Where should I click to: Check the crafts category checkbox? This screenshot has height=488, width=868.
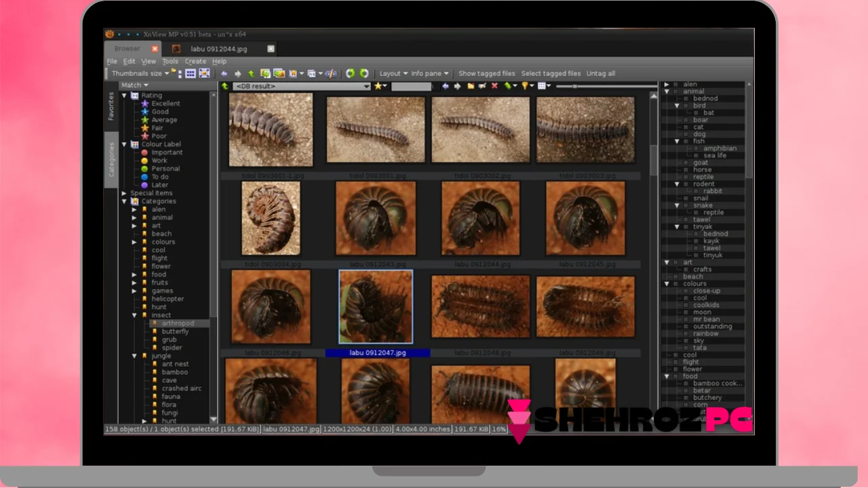[686, 269]
